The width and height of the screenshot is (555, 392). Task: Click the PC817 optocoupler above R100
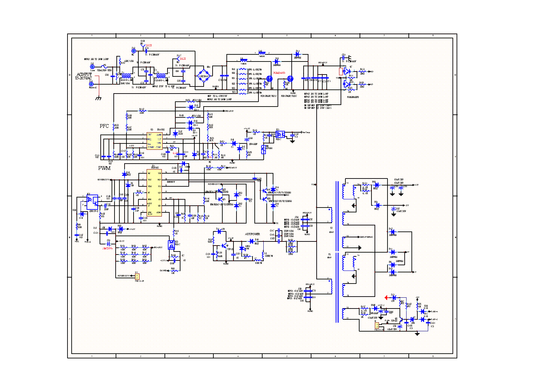pyautogui.click(x=172, y=244)
